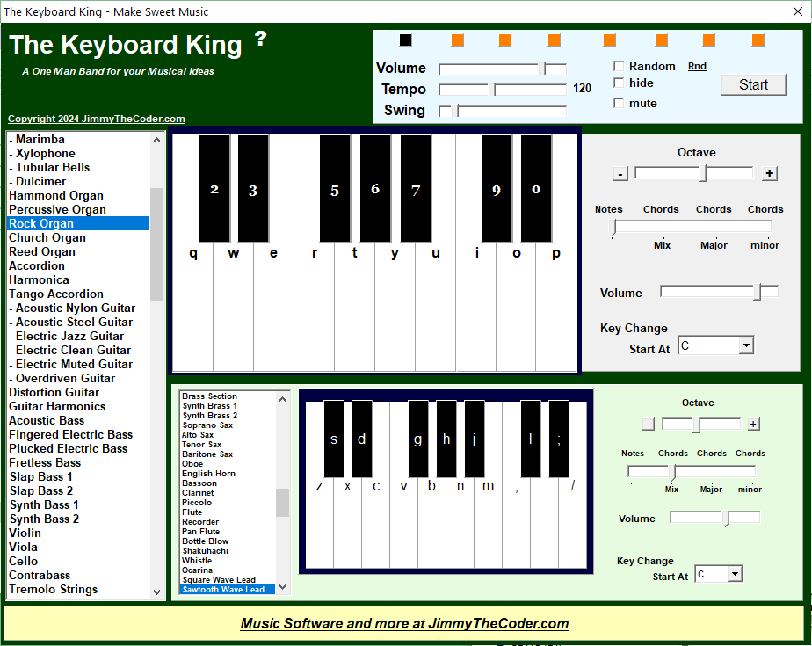Play black key labeled 5
This screenshot has height=646, width=812.
pos(335,189)
